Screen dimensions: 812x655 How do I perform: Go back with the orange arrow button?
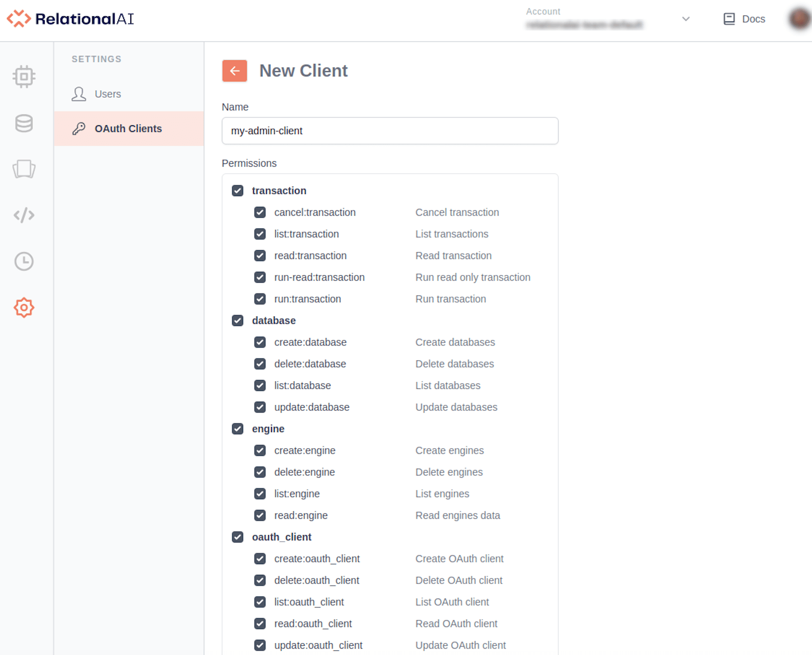click(x=234, y=71)
